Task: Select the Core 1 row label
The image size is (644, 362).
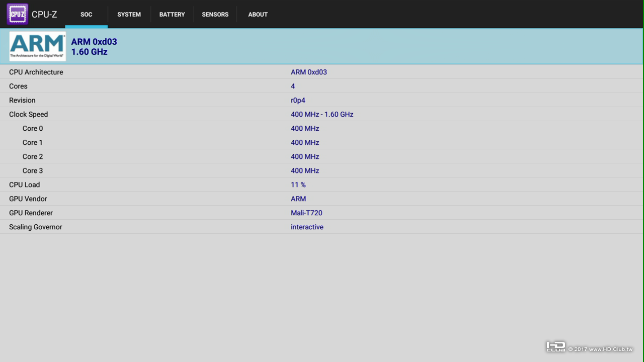Action: [33, 142]
